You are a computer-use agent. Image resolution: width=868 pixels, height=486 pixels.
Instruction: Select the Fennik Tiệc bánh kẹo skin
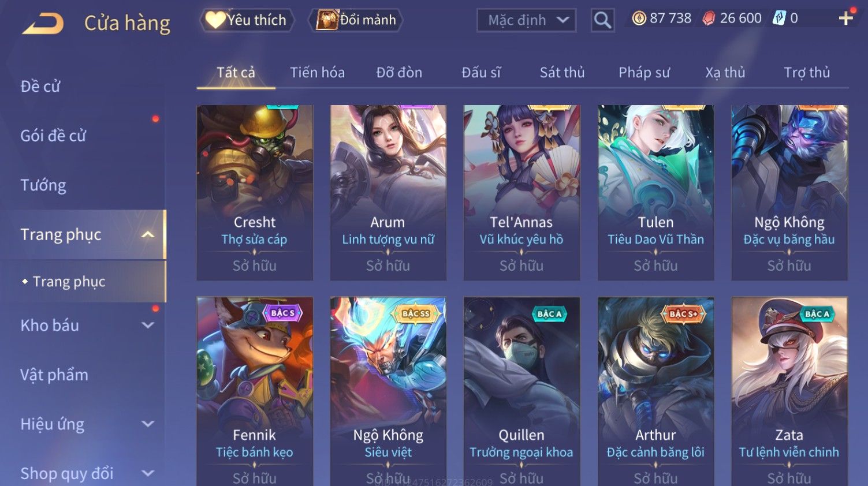255,391
